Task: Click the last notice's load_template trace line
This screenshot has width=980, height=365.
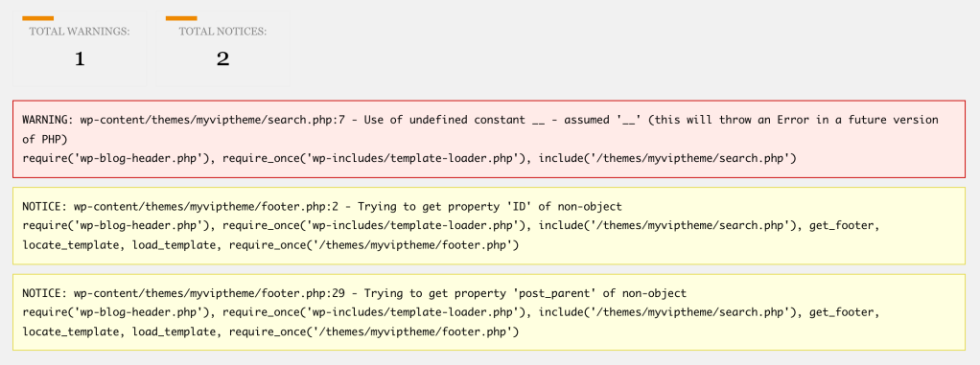Action: [270, 331]
